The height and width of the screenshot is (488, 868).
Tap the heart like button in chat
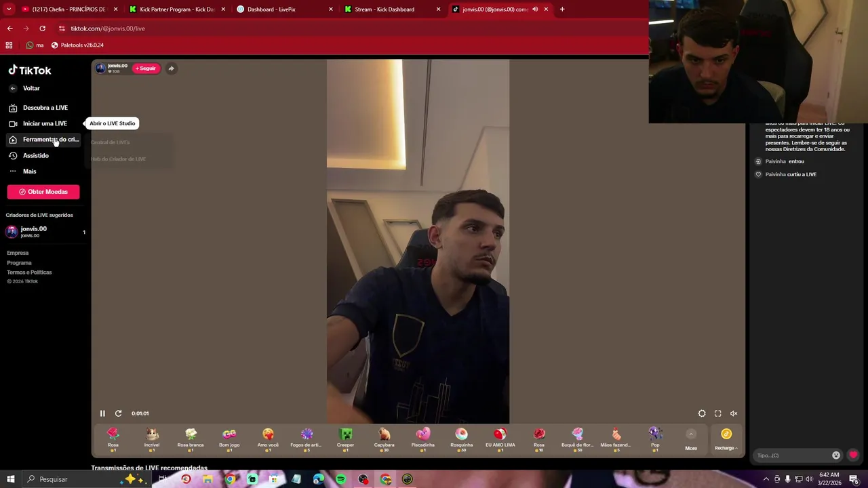click(x=853, y=455)
